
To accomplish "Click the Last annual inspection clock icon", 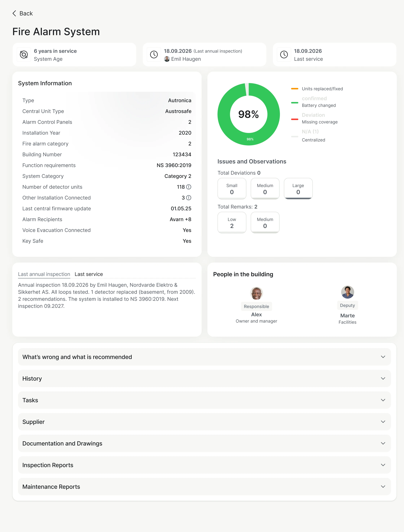I will [x=154, y=55].
